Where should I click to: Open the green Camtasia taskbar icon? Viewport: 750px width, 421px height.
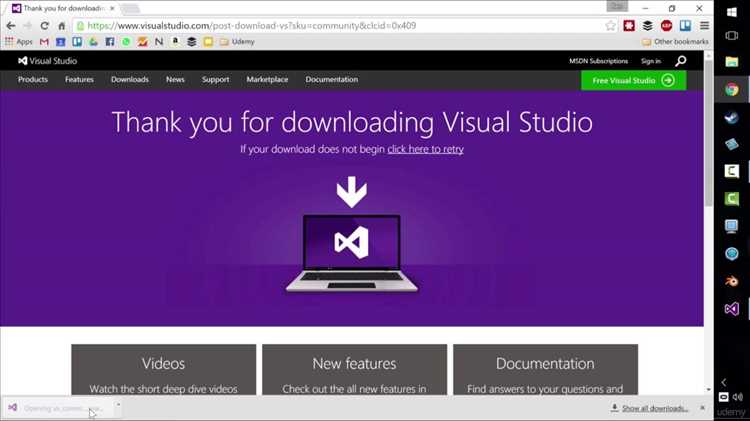coord(731,199)
